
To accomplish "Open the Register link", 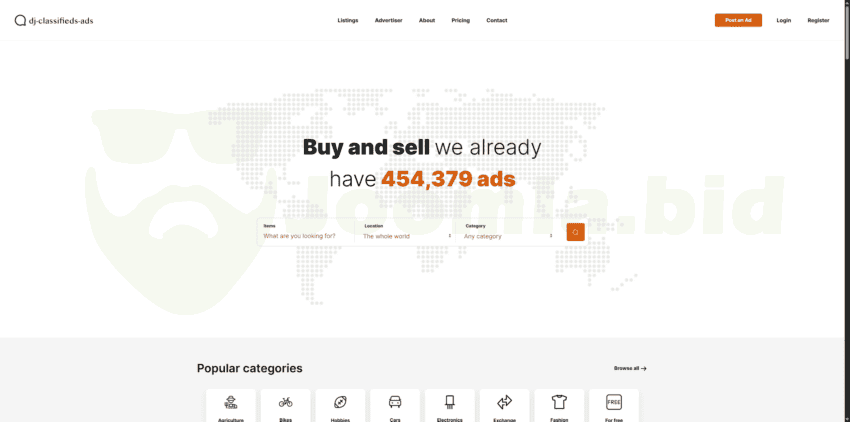I will 818,20.
